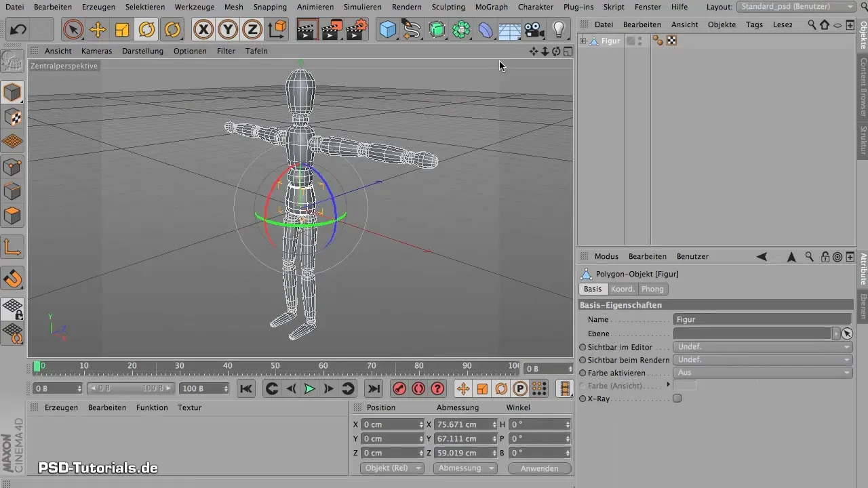Open render settings gear clapperboard
This screenshot has height=488, width=868.
(x=357, y=29)
